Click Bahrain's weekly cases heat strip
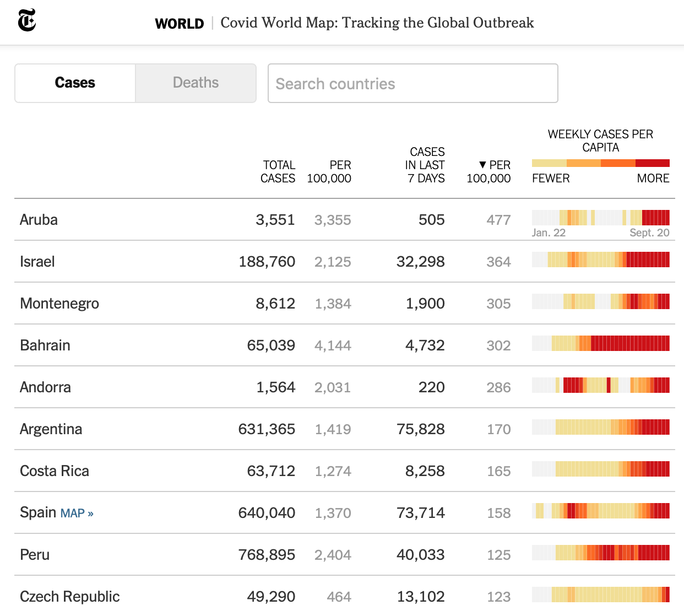This screenshot has height=616, width=684. point(600,343)
